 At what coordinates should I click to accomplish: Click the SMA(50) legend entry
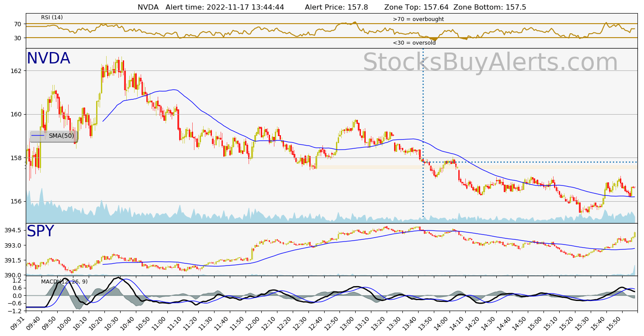coord(53,136)
